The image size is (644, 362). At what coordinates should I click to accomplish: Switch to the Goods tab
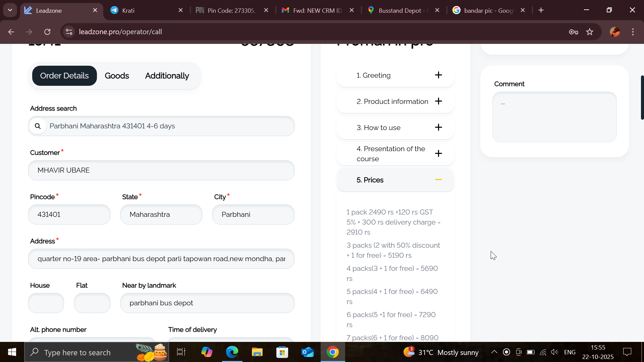[x=117, y=76]
